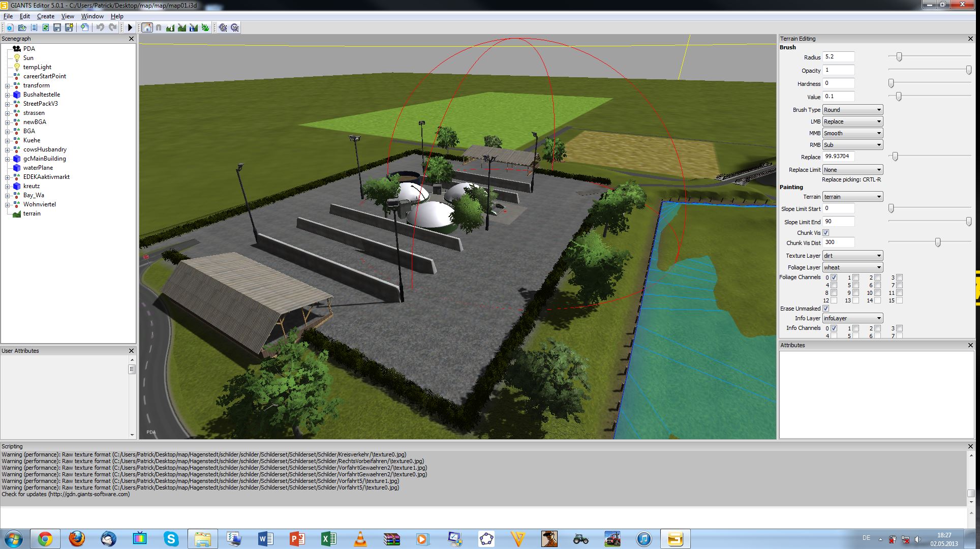Select the EDEKAaktivmarkt node
The image size is (980, 549).
(46, 177)
